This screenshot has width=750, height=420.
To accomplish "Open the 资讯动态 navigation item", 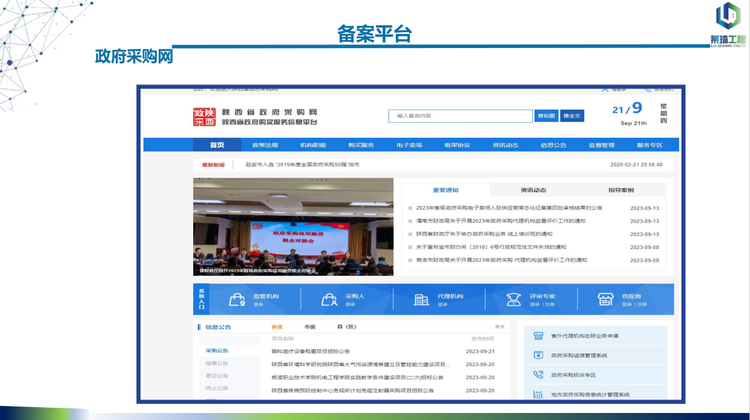I will click(506, 145).
